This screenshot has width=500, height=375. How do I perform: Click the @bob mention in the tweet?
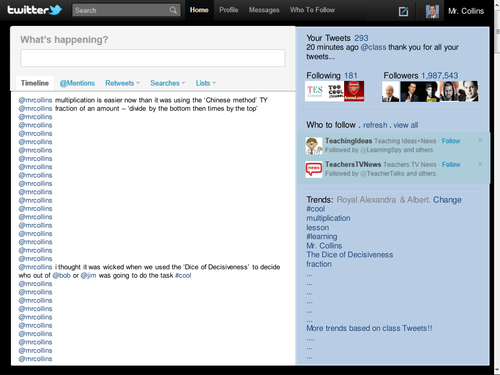(x=61, y=275)
